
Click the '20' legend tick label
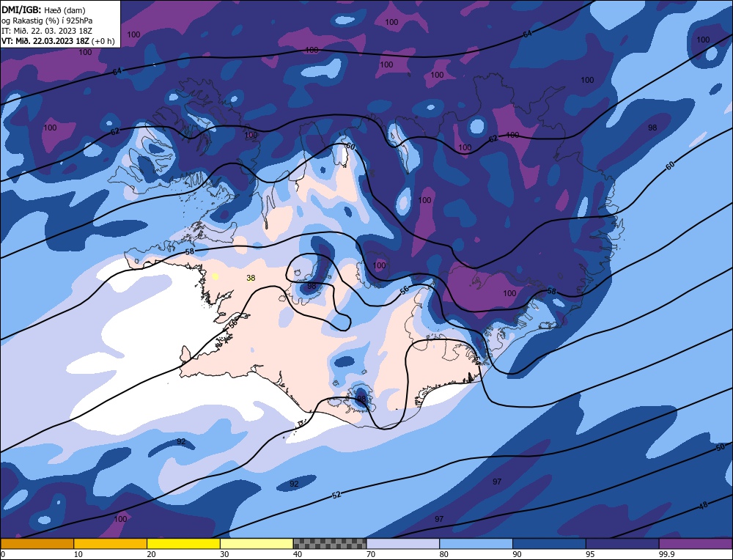coord(152,554)
